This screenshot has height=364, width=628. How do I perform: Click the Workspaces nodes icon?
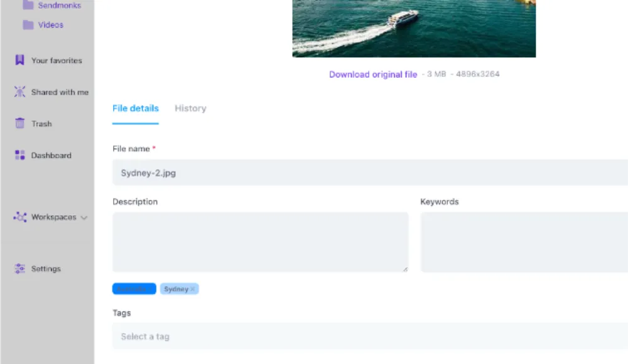coord(20,217)
